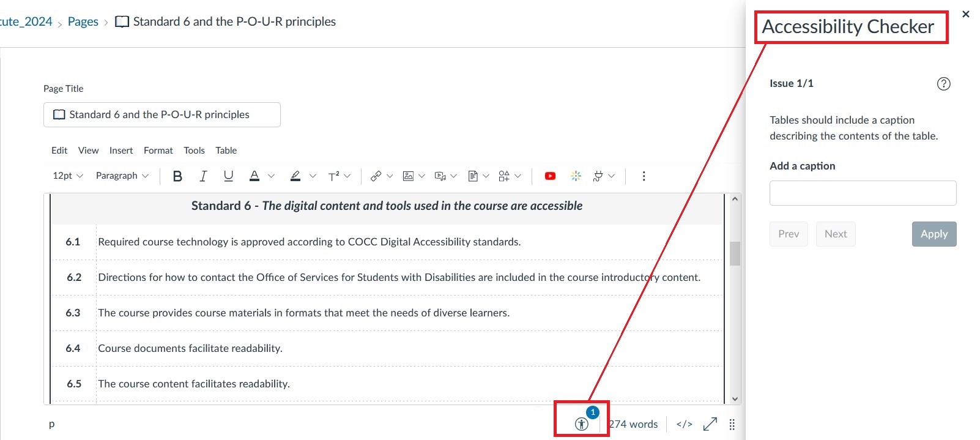Expand the editor to fullscreen
This screenshot has width=980, height=440.
tap(710, 424)
